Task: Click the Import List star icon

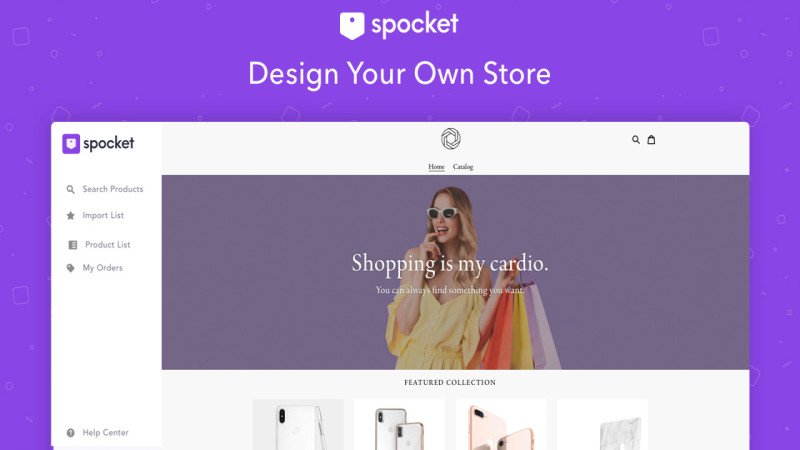Action: point(70,215)
